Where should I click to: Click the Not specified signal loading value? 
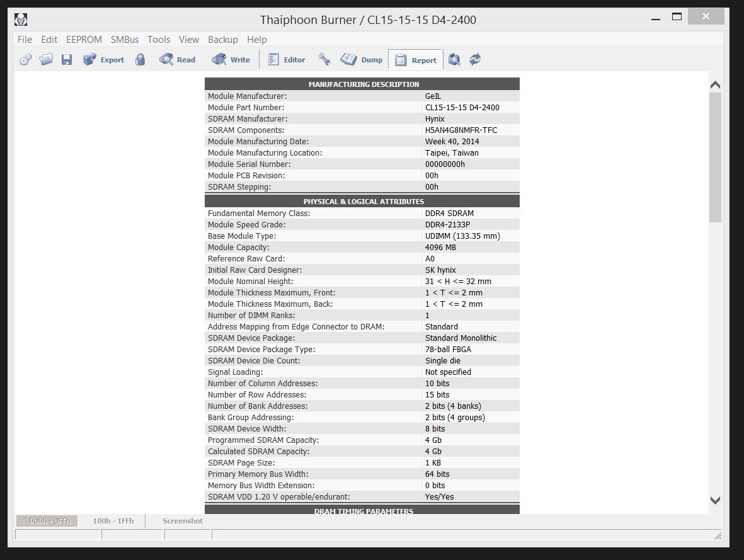[448, 372]
